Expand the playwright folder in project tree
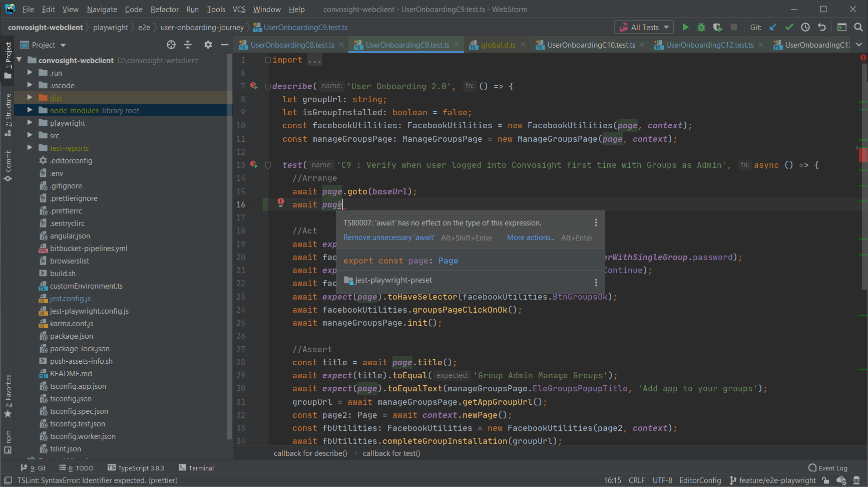 point(30,123)
